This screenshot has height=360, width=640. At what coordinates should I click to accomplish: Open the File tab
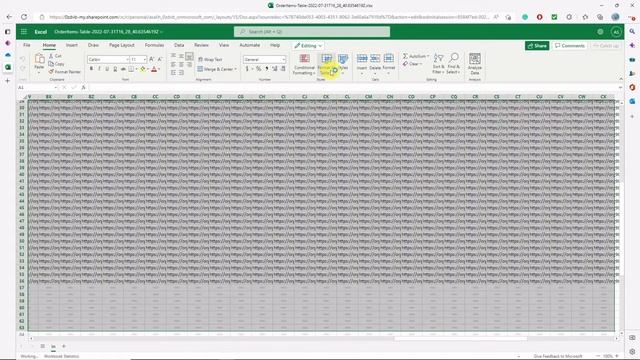(27, 45)
